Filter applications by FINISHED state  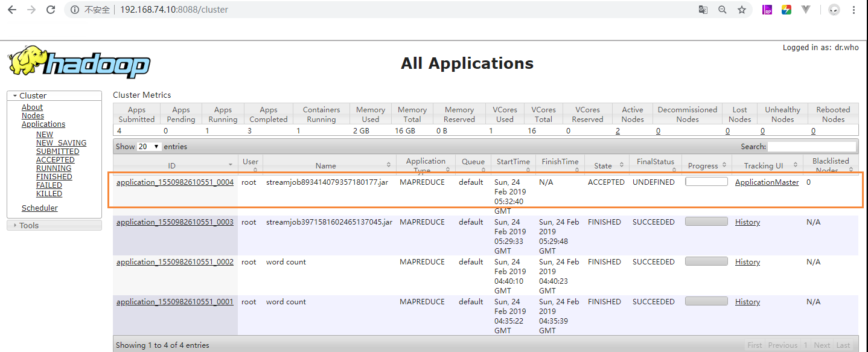[54, 177]
